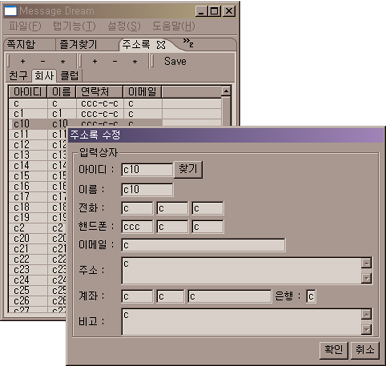Image resolution: width=390 pixels, height=372 pixels.
Task: Click the 이메일 input field
Action: coord(203,245)
